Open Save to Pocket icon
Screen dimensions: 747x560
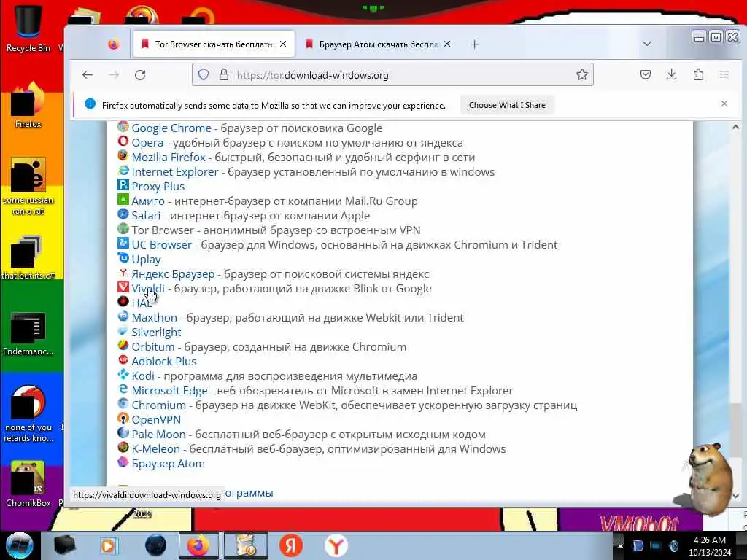[x=646, y=75]
